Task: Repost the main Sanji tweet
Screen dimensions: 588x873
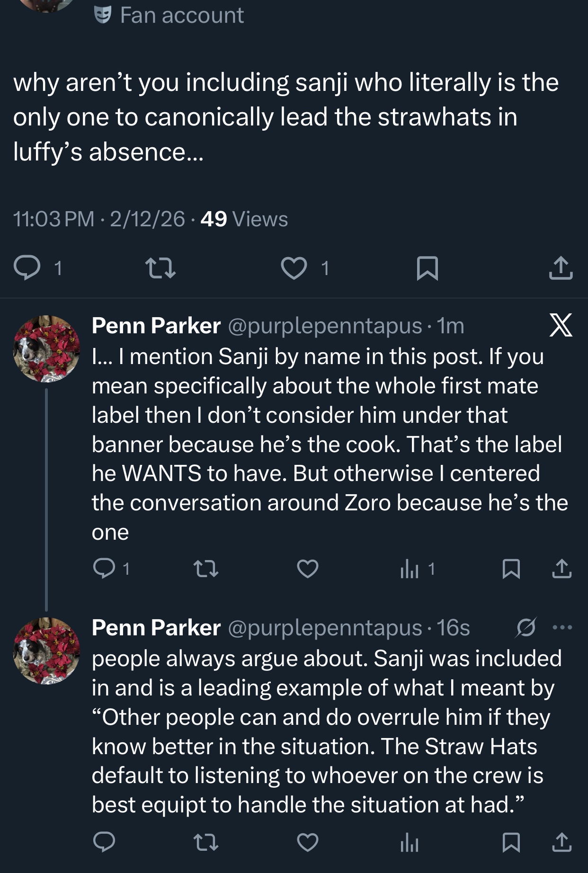Action: click(160, 268)
